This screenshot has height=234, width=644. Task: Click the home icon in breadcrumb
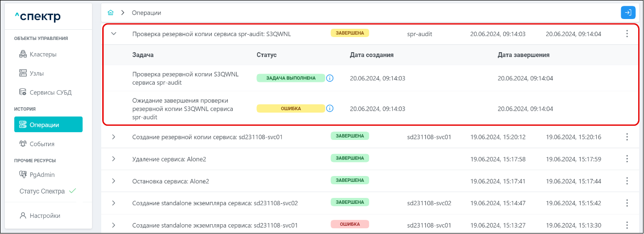pos(111,12)
